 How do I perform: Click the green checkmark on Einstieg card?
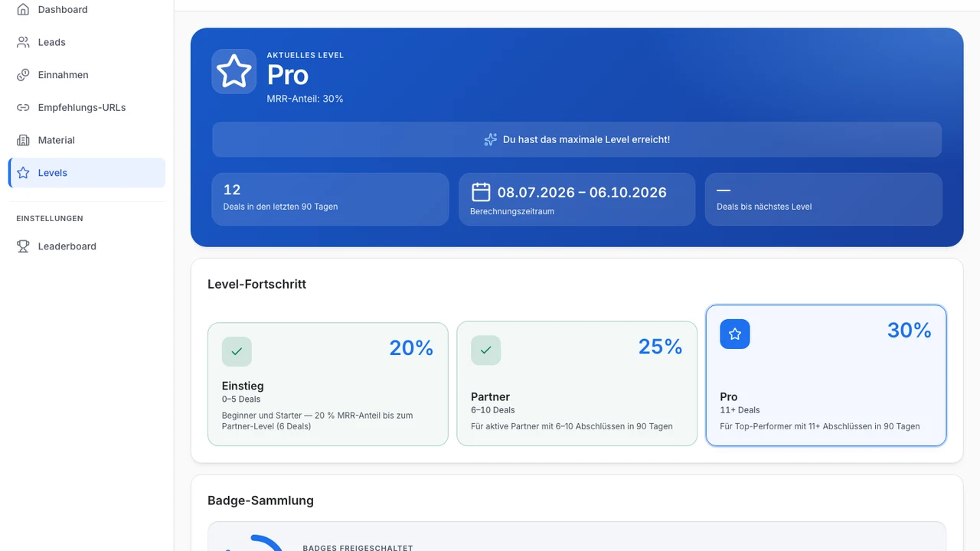tap(237, 351)
